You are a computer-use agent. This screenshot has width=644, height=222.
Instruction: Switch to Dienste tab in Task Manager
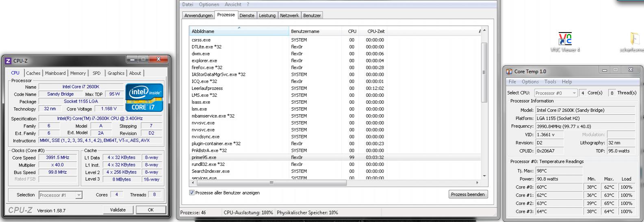click(x=247, y=15)
